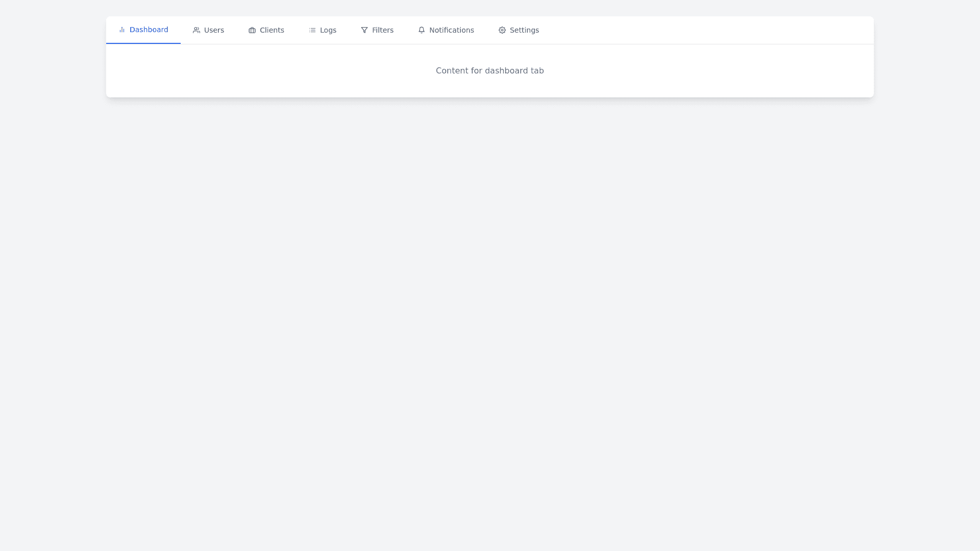This screenshot has width=980, height=551.
Task: Open the Settings tab label
Action: pyautogui.click(x=524, y=31)
